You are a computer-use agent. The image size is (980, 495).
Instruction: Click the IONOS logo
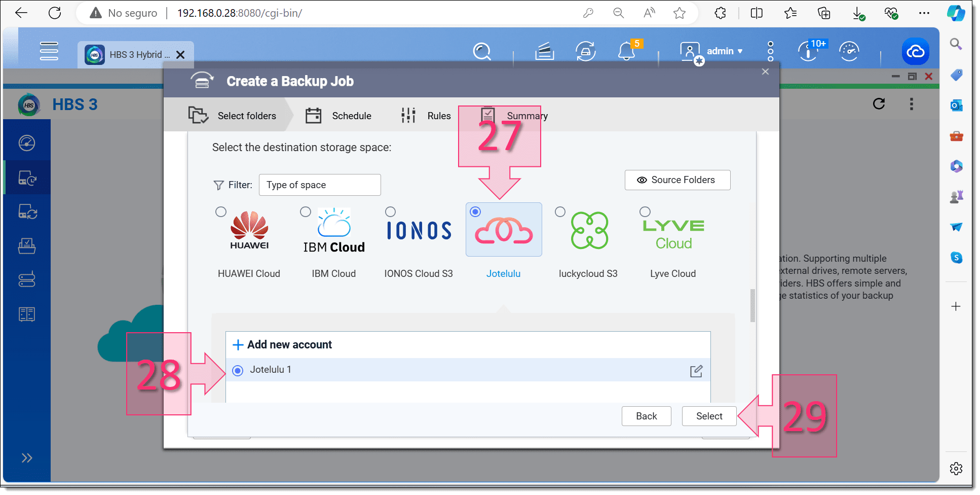419,231
